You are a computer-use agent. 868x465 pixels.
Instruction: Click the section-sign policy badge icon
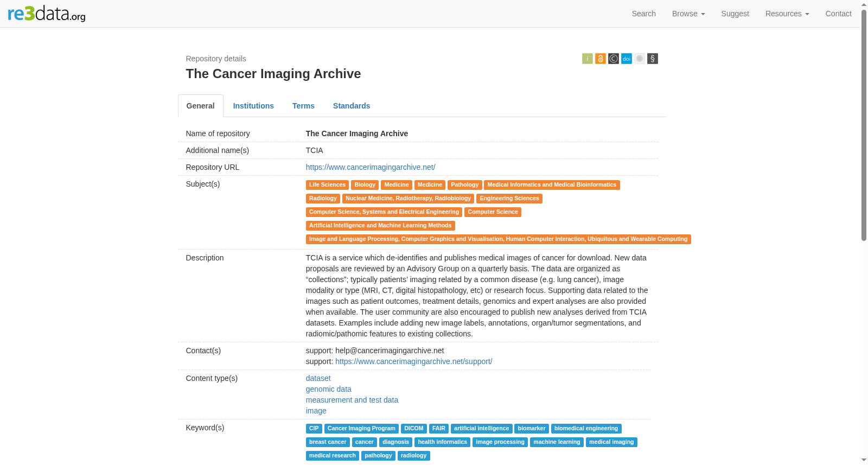click(652, 59)
